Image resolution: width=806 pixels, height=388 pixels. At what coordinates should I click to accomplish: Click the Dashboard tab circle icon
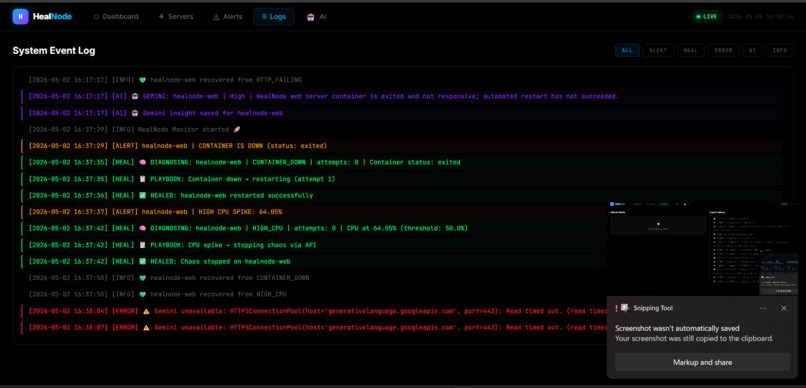pos(96,17)
